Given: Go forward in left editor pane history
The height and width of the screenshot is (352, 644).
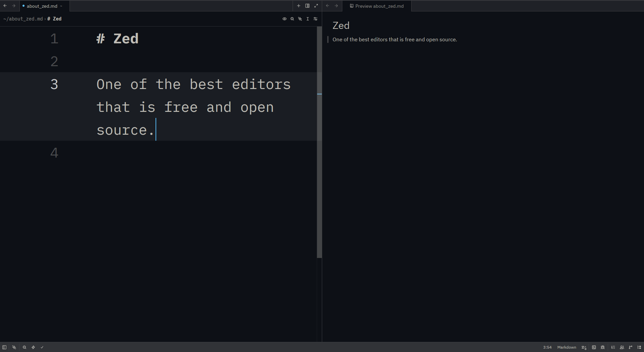Looking at the screenshot, I should [14, 6].
